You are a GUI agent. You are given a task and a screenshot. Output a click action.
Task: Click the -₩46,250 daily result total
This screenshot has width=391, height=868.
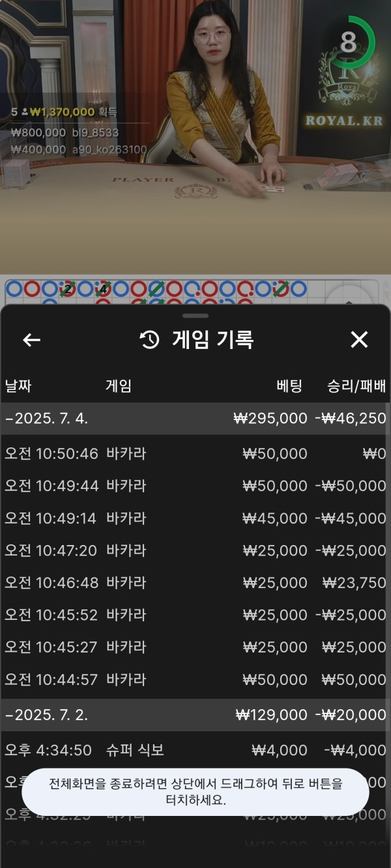pos(351,418)
